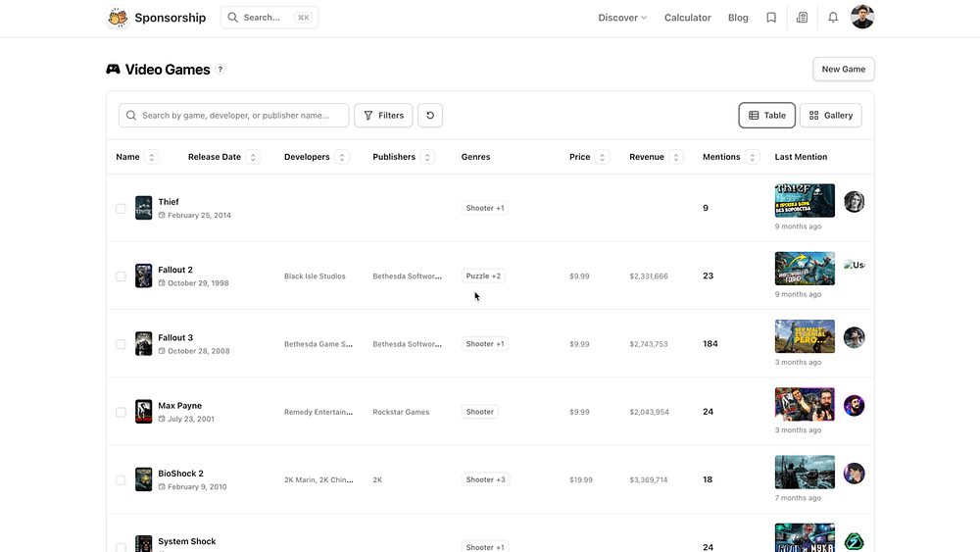Sort by Developers column arrows
This screenshot has height=552, width=980.
point(342,157)
